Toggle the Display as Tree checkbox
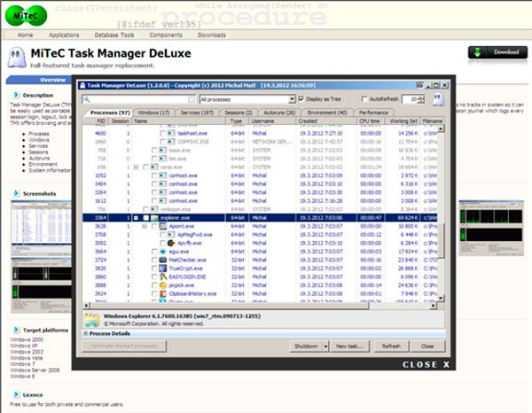 point(302,98)
